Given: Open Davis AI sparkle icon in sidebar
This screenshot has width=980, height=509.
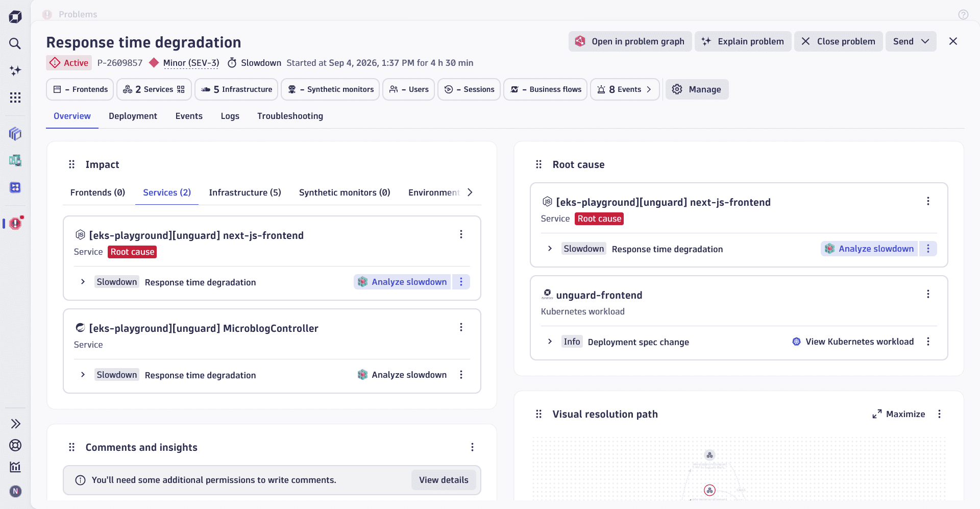Looking at the screenshot, I should [x=15, y=70].
